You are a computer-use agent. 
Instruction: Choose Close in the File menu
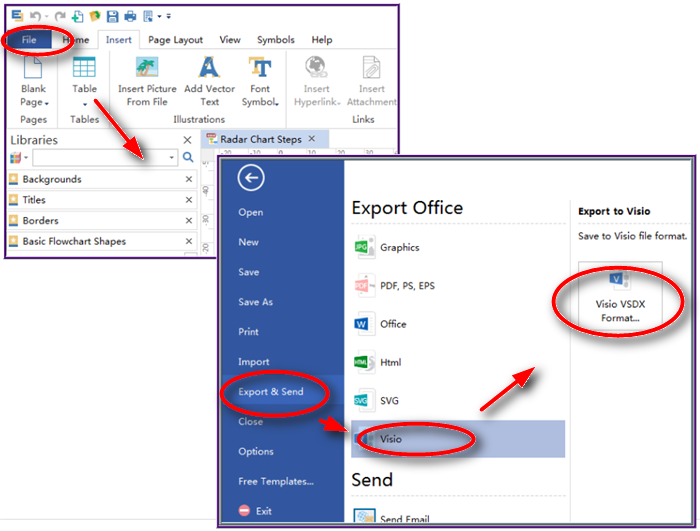(250, 422)
